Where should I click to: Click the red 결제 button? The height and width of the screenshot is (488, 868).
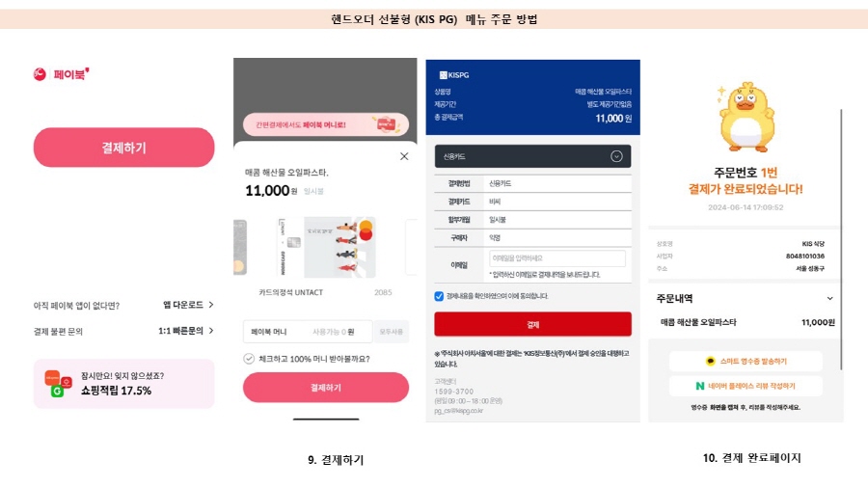532,324
